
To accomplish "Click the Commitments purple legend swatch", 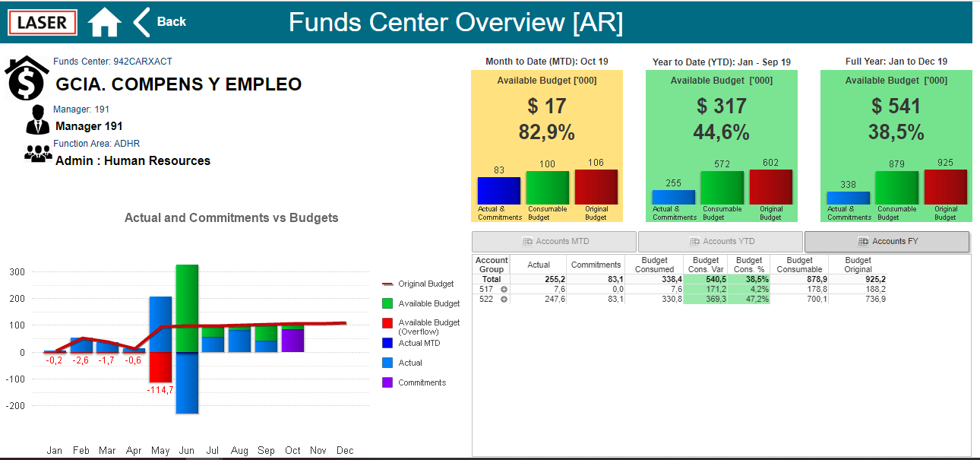I will click(387, 382).
